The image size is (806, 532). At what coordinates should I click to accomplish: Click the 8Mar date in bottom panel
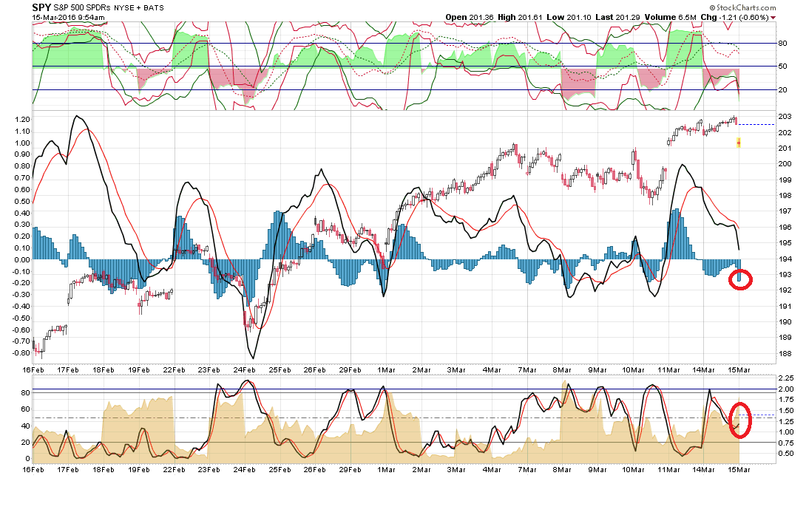point(562,469)
